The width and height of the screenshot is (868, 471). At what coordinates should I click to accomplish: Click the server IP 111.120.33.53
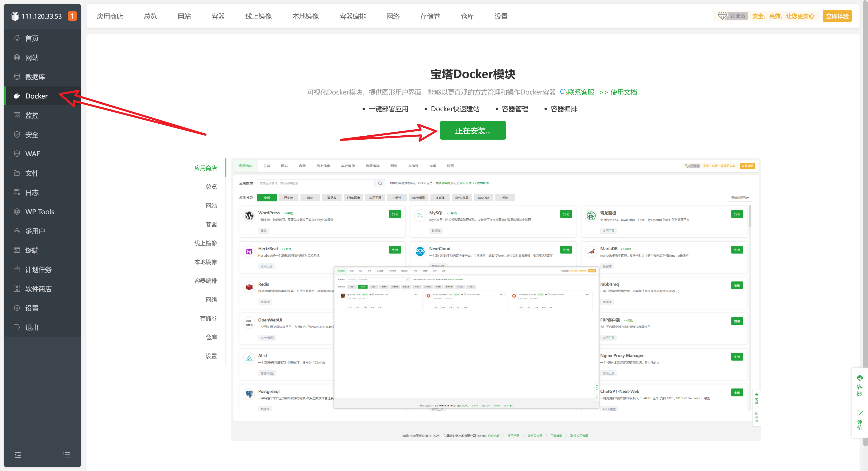coord(42,16)
